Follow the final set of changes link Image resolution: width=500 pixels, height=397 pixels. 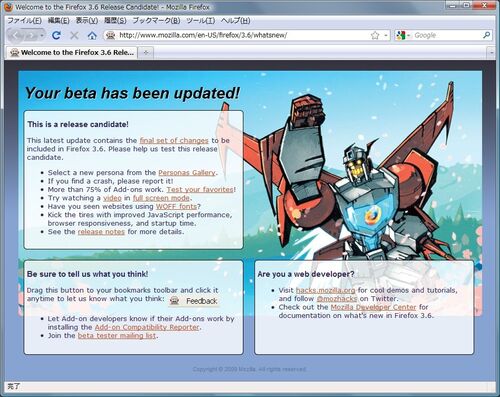(174, 141)
